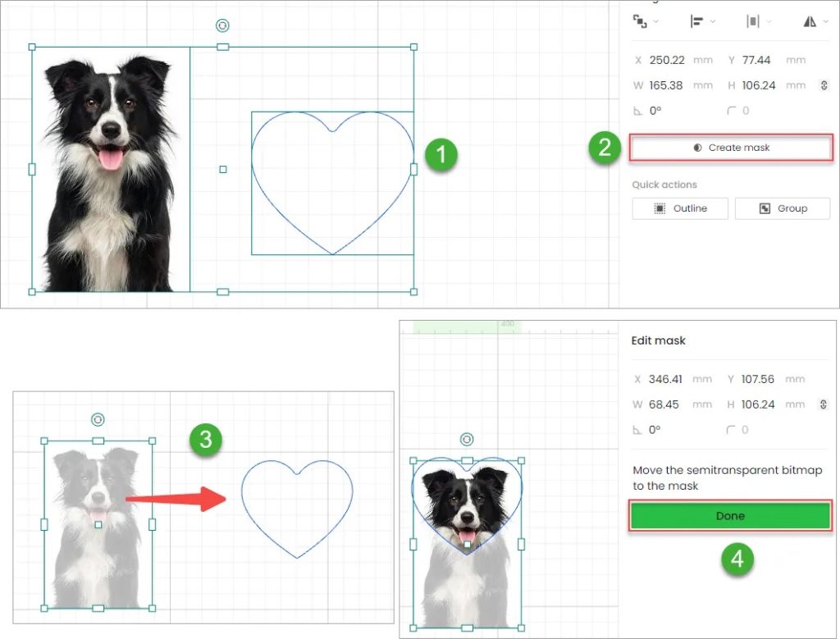Open the flip/mirror icon menu
Screen dimensions: 840x639
(x=817, y=22)
